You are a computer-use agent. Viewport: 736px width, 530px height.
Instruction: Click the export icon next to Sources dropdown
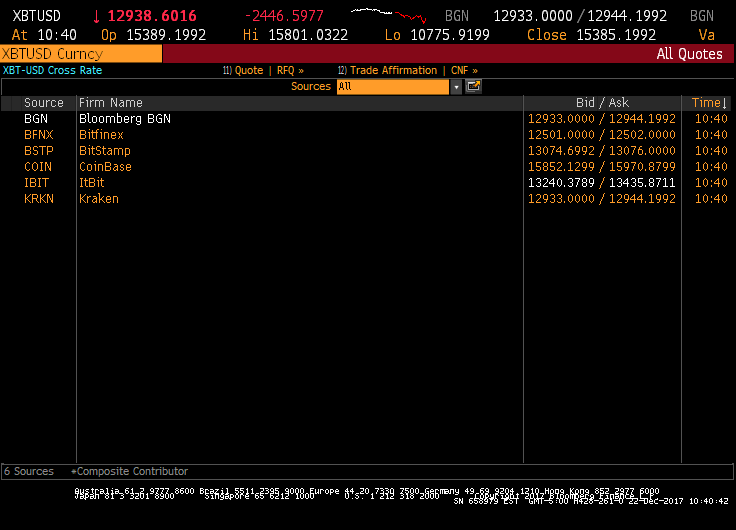point(473,86)
